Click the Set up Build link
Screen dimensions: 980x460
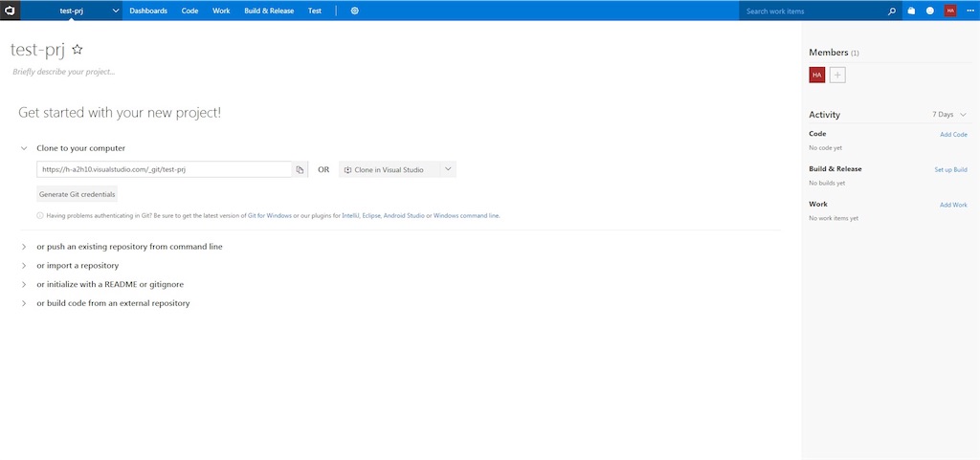point(951,170)
